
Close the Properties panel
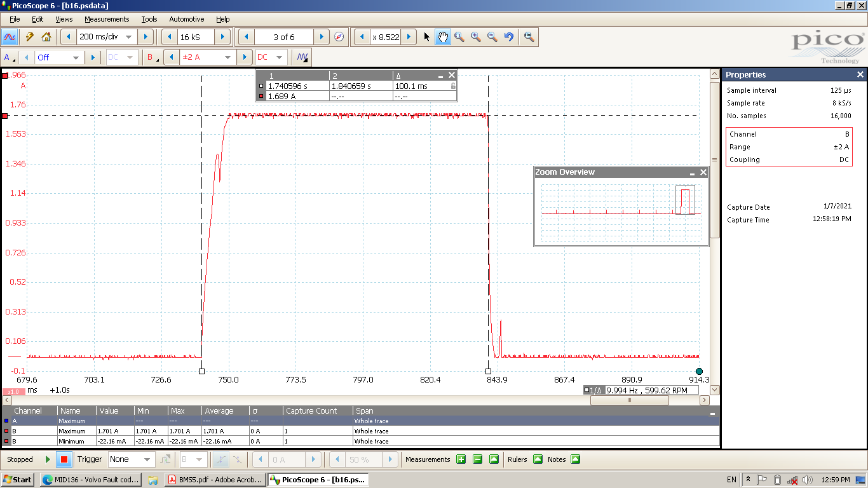[x=860, y=75]
